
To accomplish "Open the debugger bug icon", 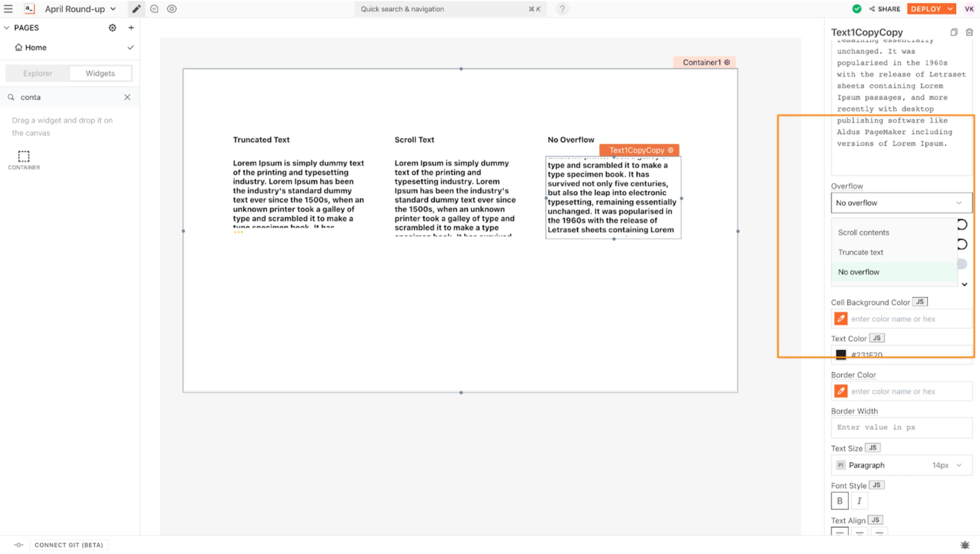I will pos(965,545).
